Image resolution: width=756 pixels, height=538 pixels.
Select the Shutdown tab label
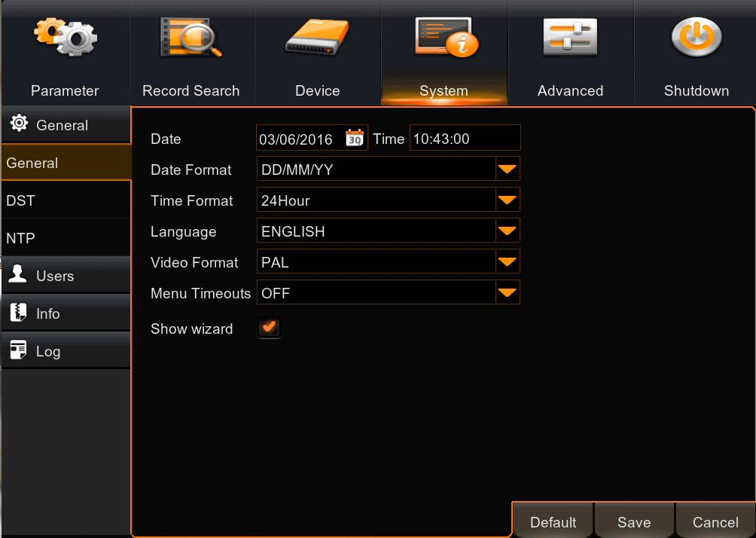point(697,90)
